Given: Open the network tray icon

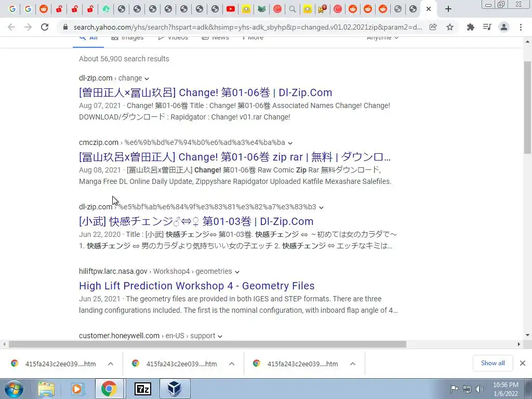Looking at the screenshot, I should tap(467, 389).
